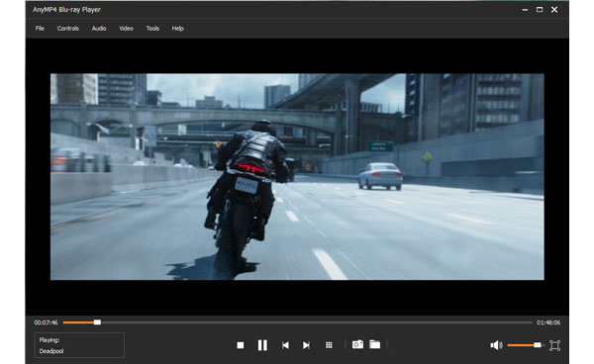Mute audio via the speaker icon
Screen dimensions: 594x364
pyautogui.click(x=496, y=345)
